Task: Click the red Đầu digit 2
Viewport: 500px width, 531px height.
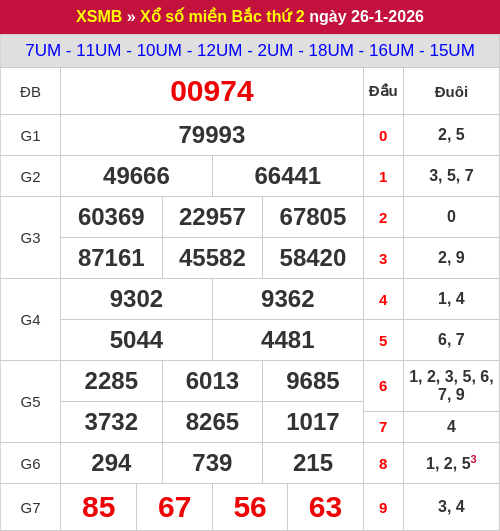Action: pyautogui.click(x=383, y=218)
